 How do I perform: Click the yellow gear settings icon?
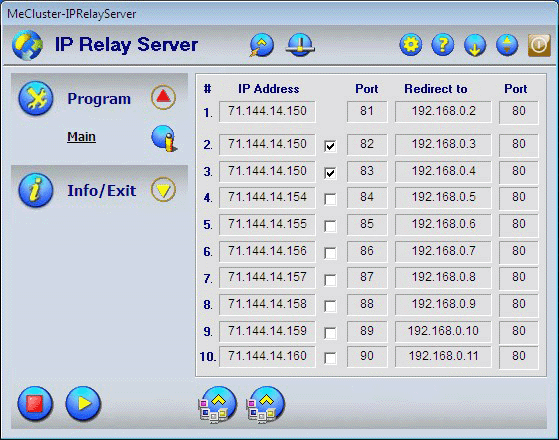click(411, 45)
